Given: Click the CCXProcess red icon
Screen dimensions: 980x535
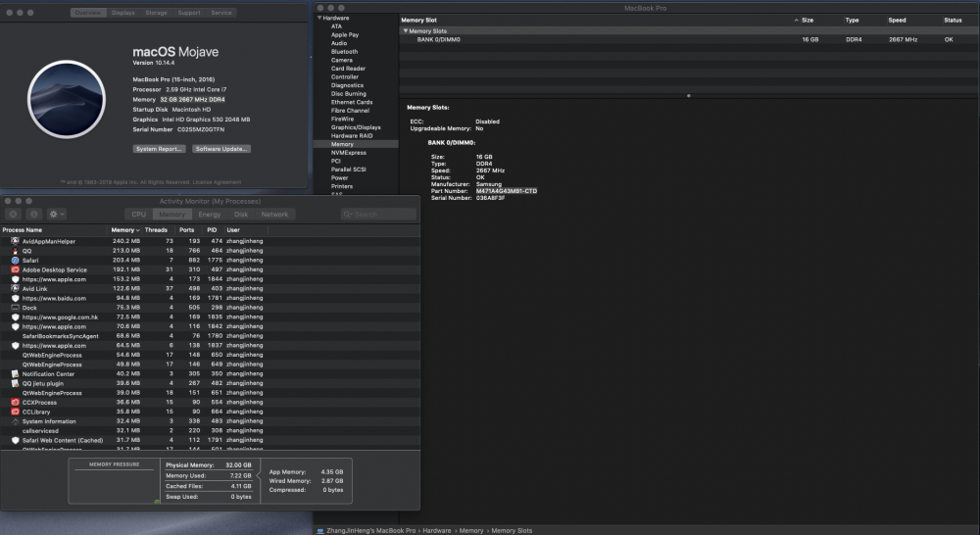Looking at the screenshot, I should pyautogui.click(x=15, y=403).
